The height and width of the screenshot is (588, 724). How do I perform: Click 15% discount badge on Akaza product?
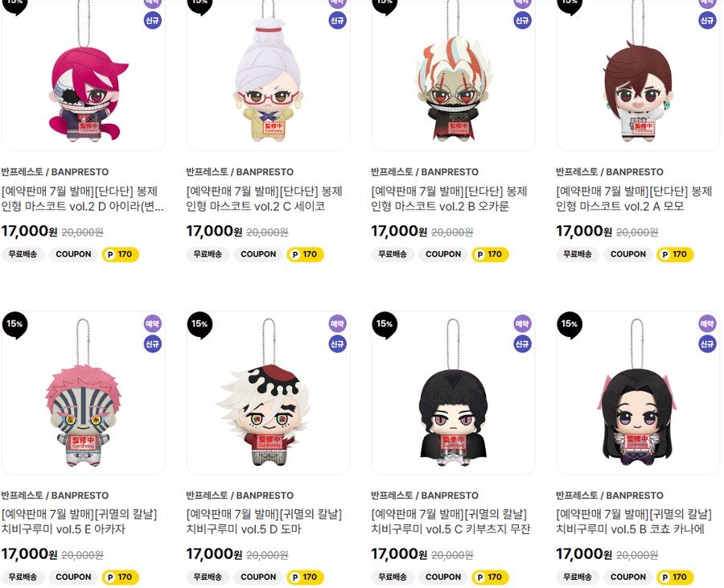point(14,324)
